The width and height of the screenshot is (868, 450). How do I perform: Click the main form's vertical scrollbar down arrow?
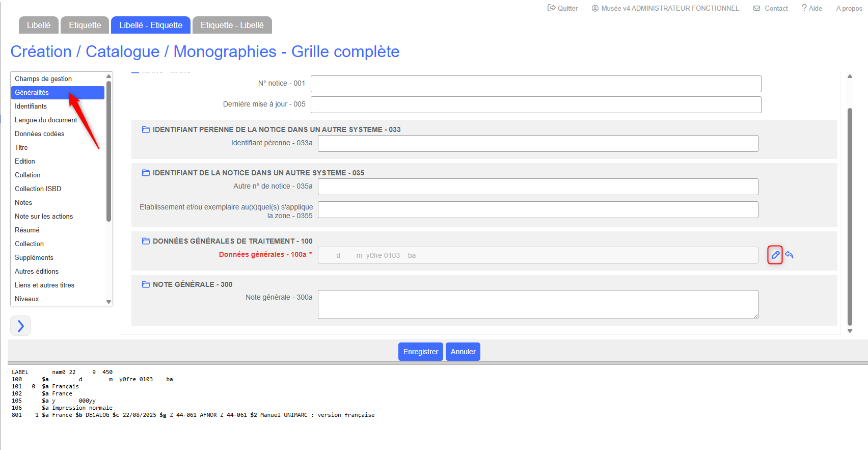tap(850, 331)
